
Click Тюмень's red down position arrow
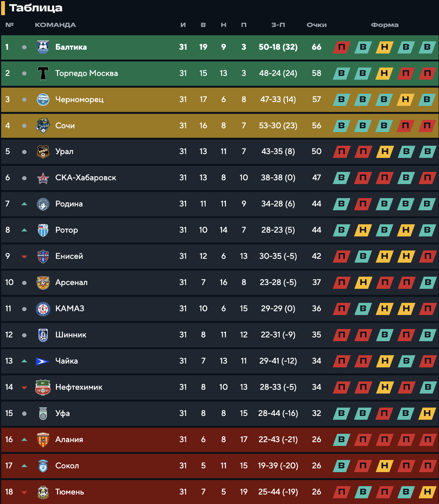click(x=24, y=492)
